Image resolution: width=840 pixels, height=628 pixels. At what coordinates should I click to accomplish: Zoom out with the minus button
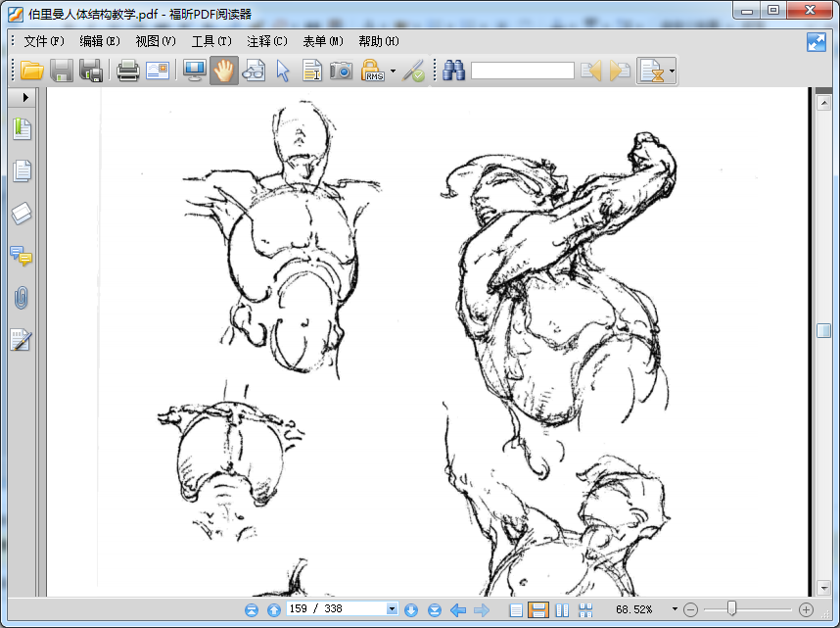691,609
